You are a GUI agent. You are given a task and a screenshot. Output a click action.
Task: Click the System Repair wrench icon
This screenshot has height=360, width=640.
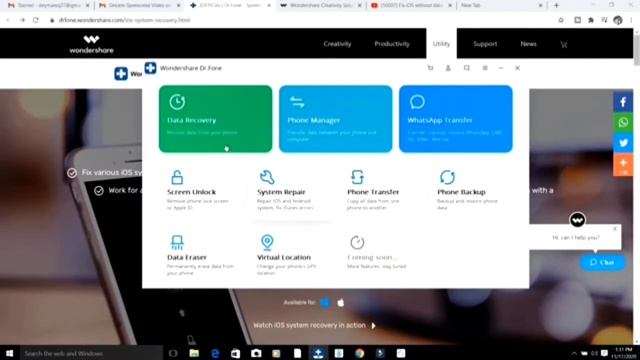click(267, 177)
